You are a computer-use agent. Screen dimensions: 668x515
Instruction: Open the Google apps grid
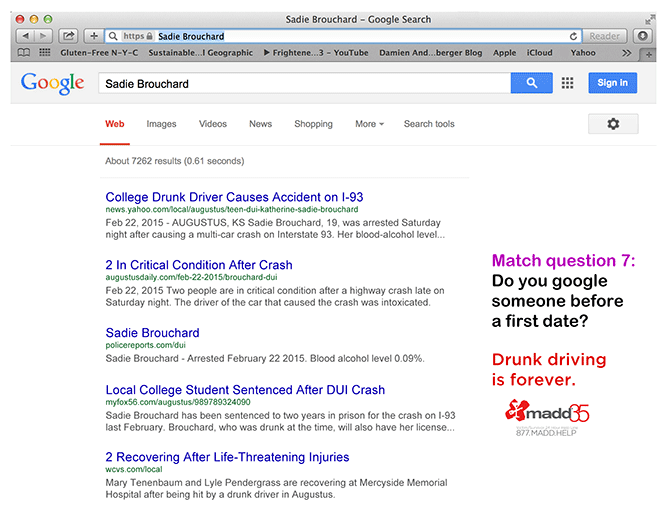(567, 83)
